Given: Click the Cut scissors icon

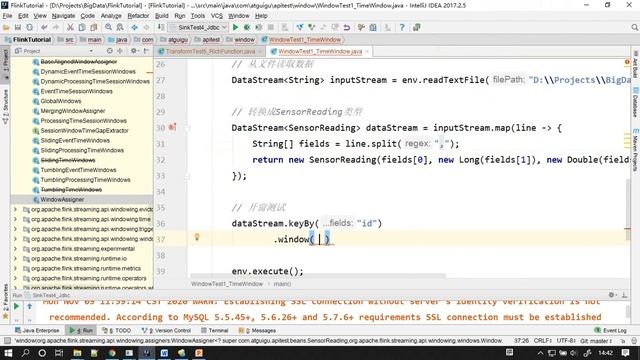Looking at the screenshot, I should 70,27.
